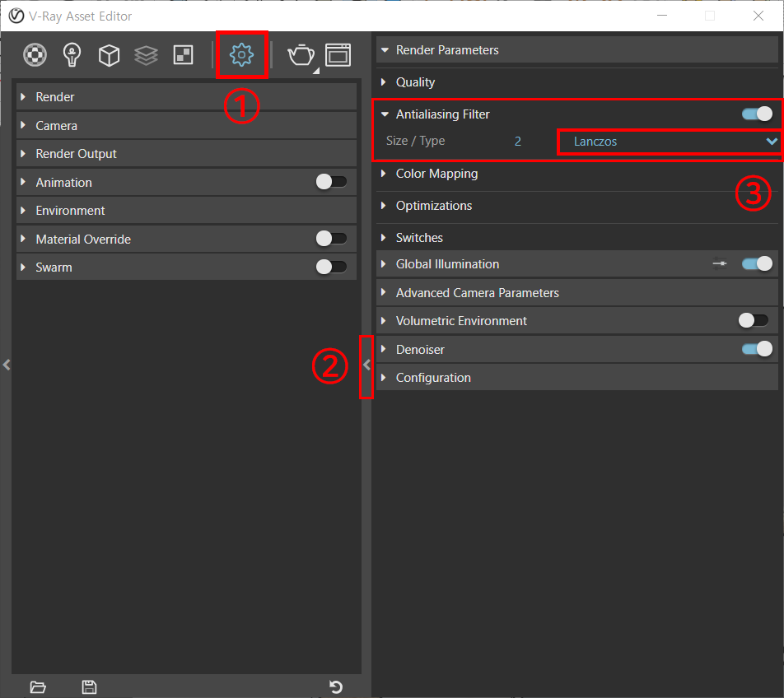Open the Settings gear icon
Screen dimensions: 784x698
[x=241, y=54]
